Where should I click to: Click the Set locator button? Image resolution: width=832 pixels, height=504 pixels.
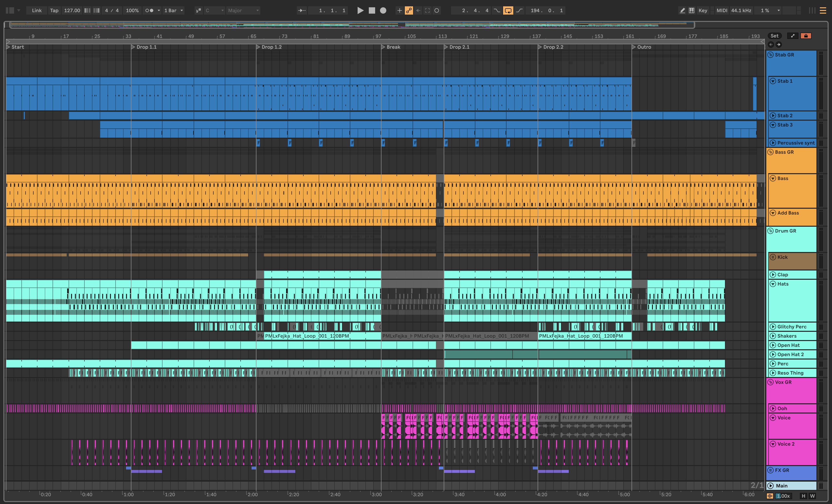tap(775, 36)
